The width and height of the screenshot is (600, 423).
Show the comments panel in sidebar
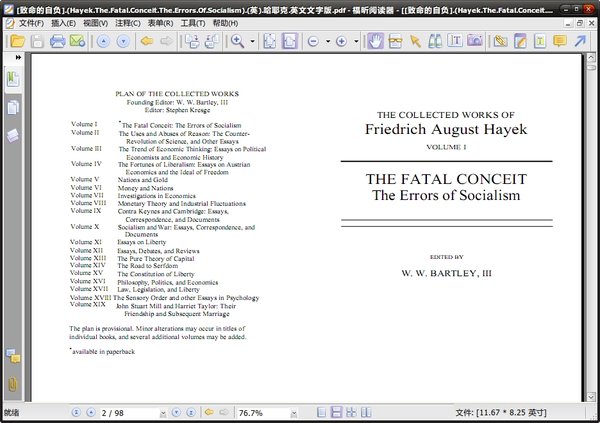tap(13, 356)
